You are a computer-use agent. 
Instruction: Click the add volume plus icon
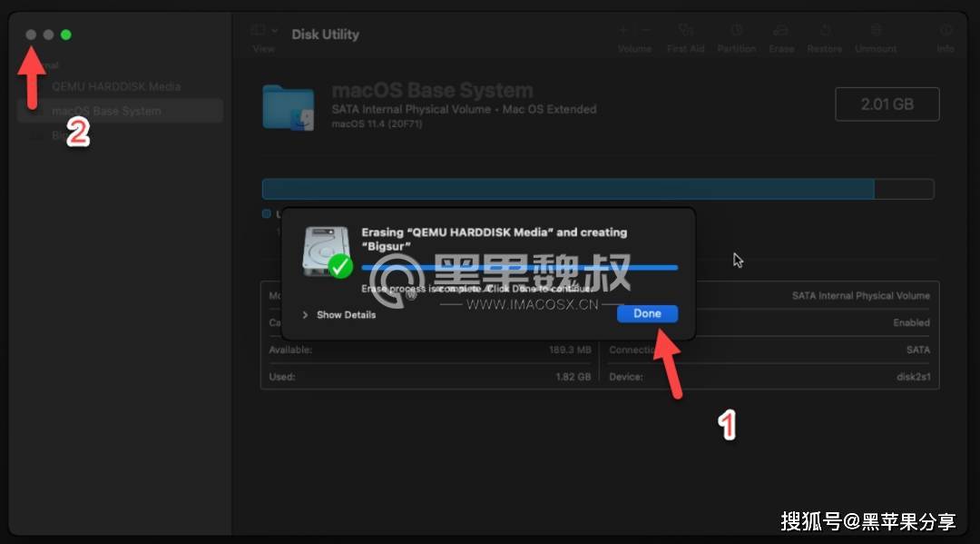pyautogui.click(x=623, y=30)
